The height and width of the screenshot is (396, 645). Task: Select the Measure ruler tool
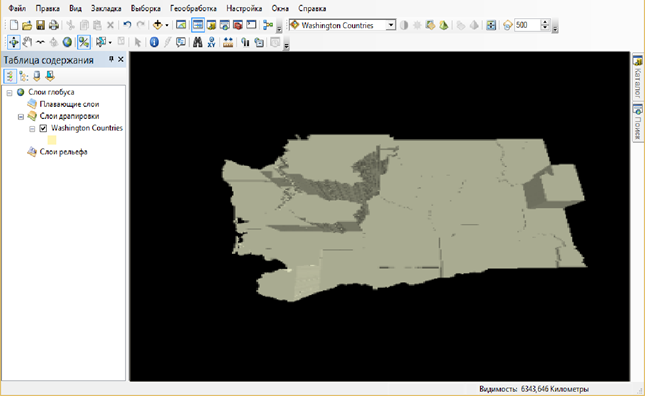pos(228,42)
